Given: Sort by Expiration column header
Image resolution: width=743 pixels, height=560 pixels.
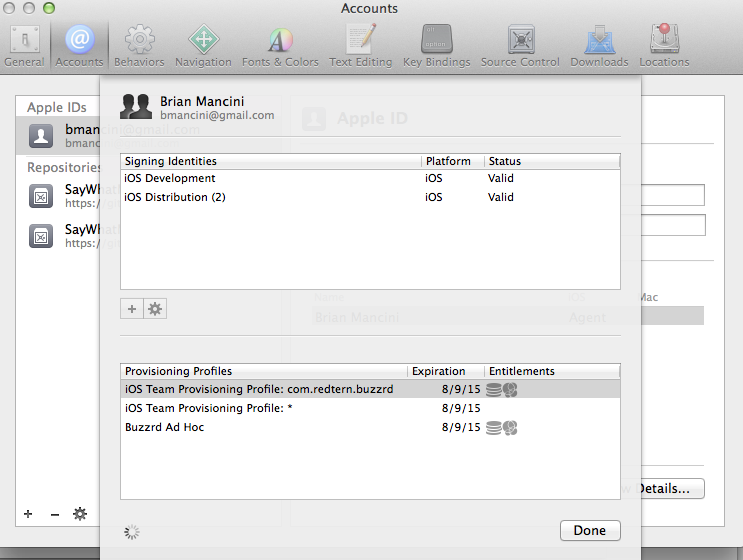Looking at the screenshot, I should coord(445,371).
